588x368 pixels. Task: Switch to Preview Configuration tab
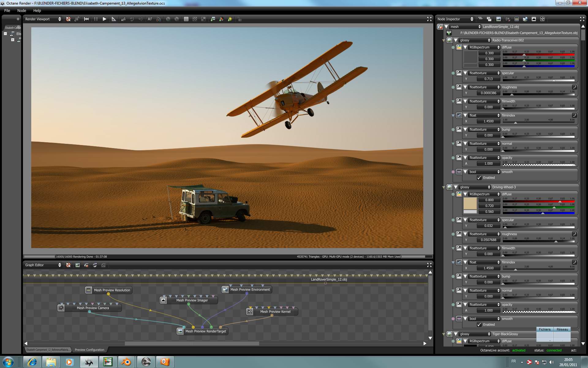coord(89,350)
